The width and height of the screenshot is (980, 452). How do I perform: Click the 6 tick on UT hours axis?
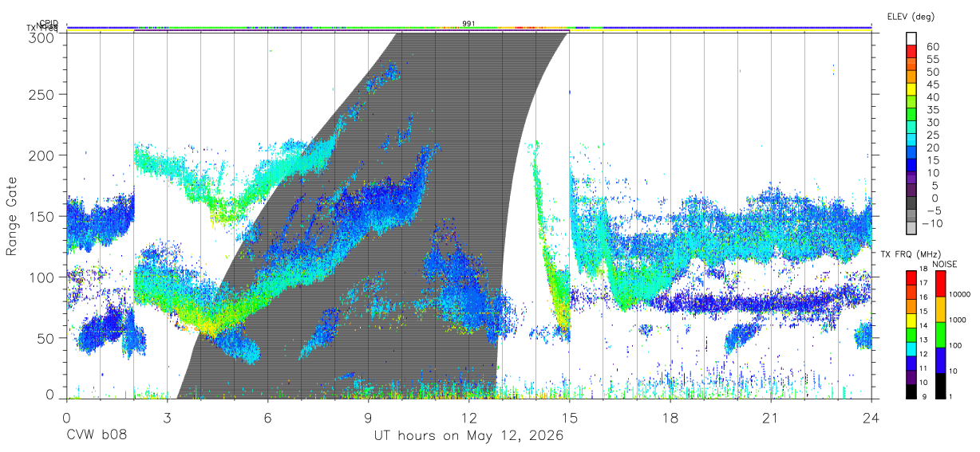267,417
